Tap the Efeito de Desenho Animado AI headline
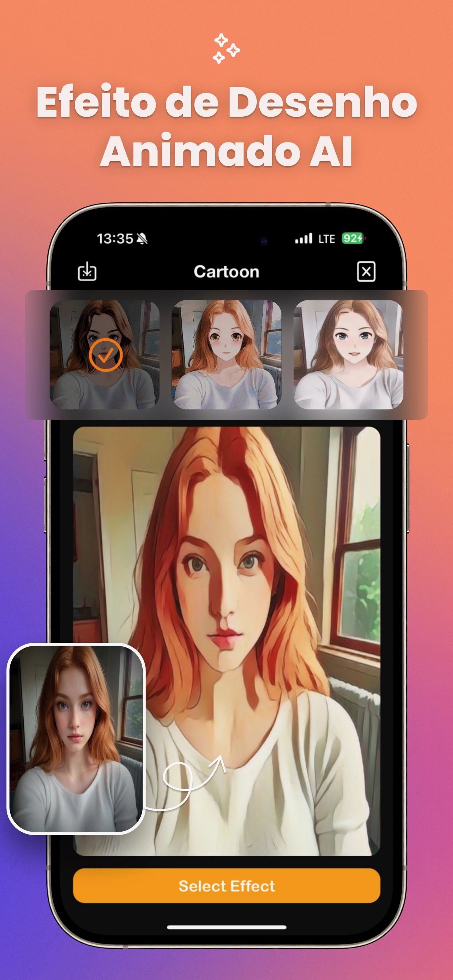 point(226,125)
